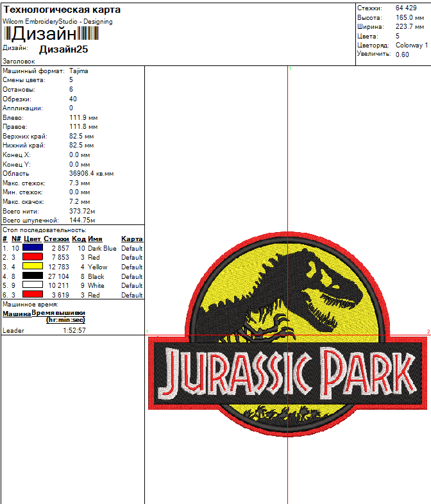Click the width value '223.7 мм'
The height and width of the screenshot is (504, 431).
409,27
